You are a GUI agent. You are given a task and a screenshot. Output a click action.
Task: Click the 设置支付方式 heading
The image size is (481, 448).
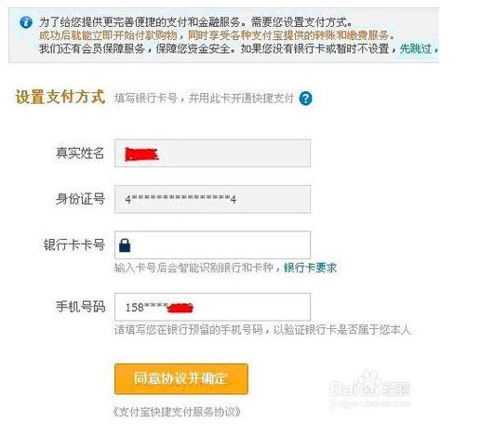tap(60, 97)
